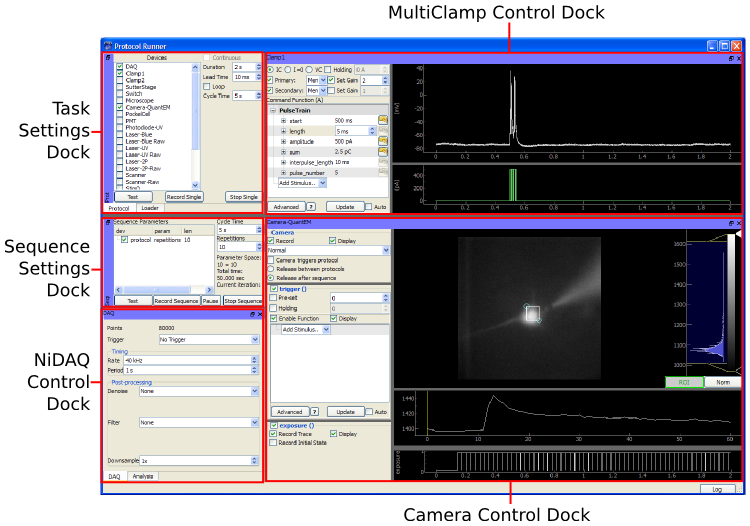Image resolution: width=750 pixels, height=526 pixels.
Task: Reset the PulseTrain sum parameter to default
Action: 383,152
